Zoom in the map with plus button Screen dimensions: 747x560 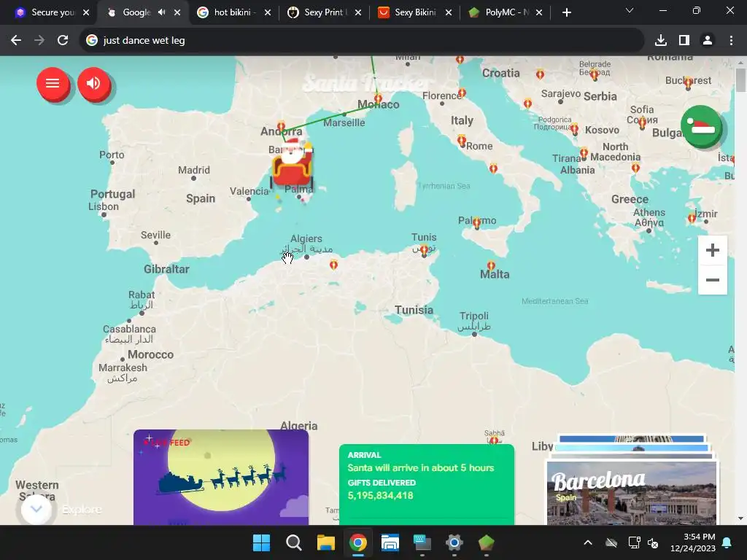pos(712,250)
